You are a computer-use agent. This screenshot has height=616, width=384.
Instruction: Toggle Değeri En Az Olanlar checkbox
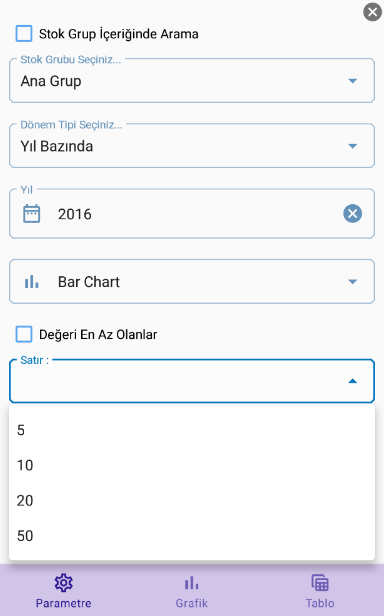24,334
